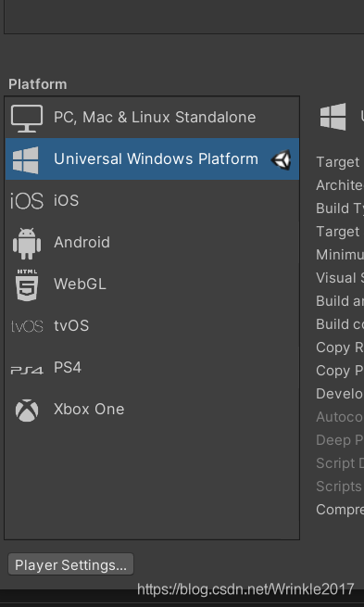The width and height of the screenshot is (364, 607).
Task: Select the PS4 platform label
Action: [68, 368]
